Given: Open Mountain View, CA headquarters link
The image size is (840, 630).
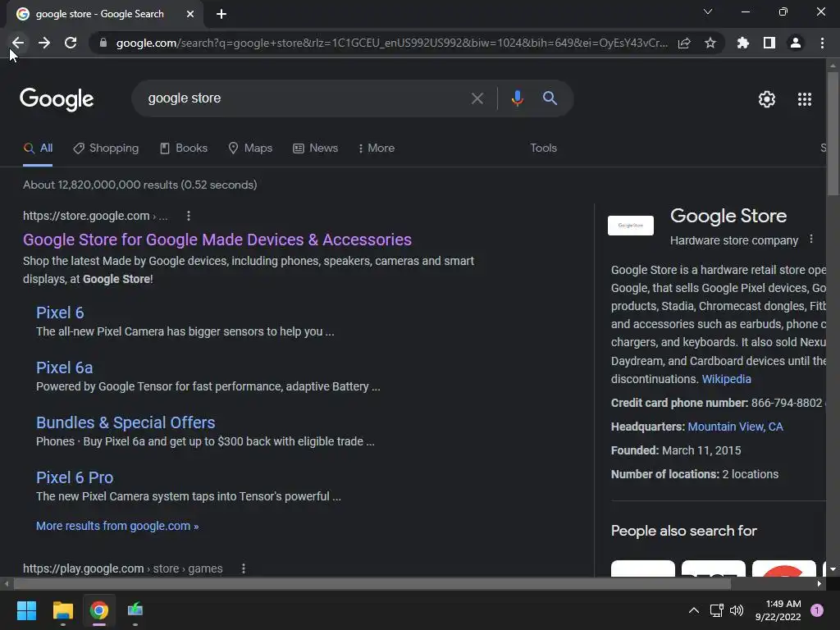Looking at the screenshot, I should [x=735, y=427].
